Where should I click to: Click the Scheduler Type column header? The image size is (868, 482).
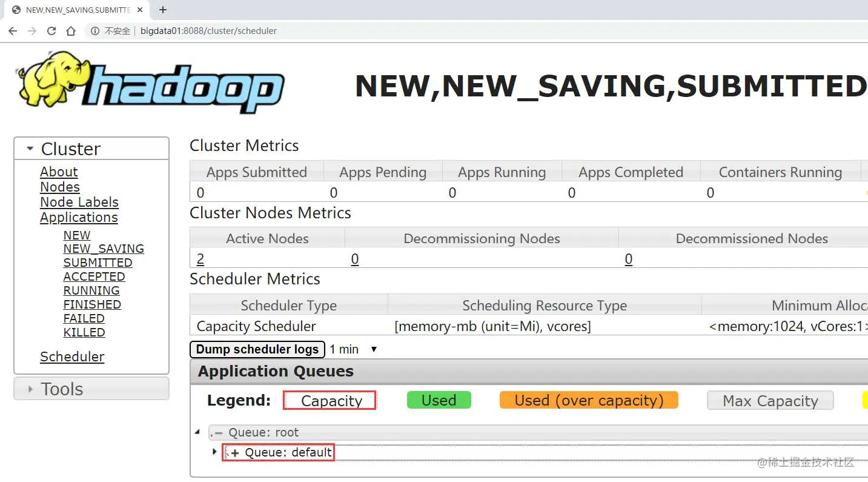(x=288, y=305)
